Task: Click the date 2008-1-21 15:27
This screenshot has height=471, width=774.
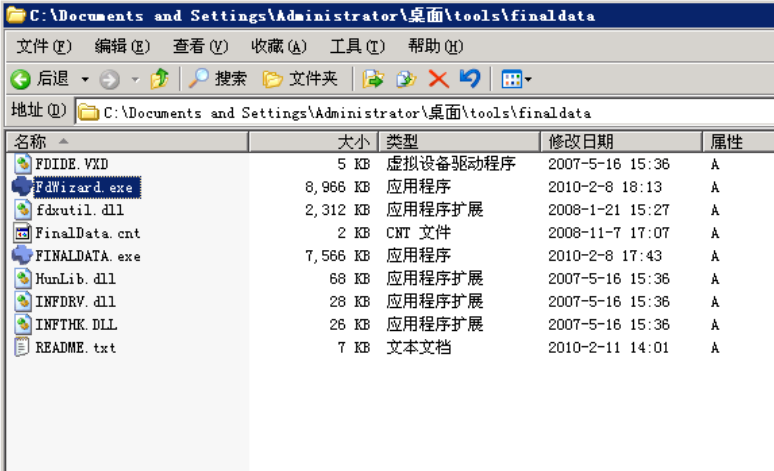Action: pos(609,210)
